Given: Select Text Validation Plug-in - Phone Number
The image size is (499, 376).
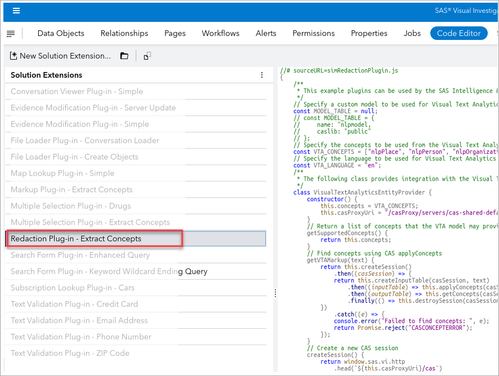Looking at the screenshot, I should coord(136,337).
